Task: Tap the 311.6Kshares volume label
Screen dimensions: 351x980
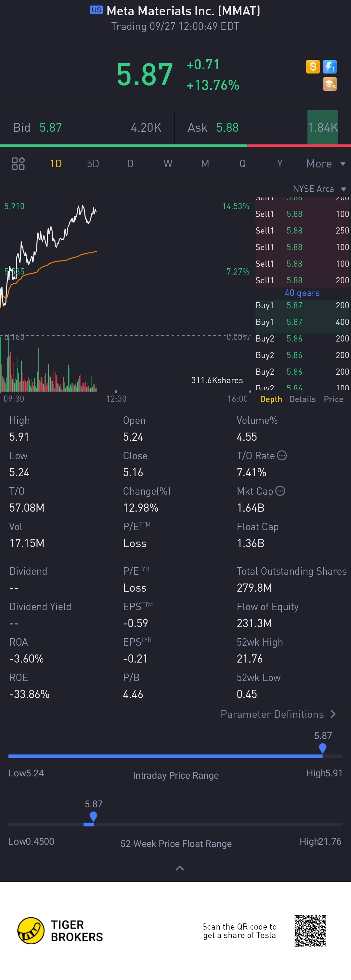Action: (x=217, y=380)
